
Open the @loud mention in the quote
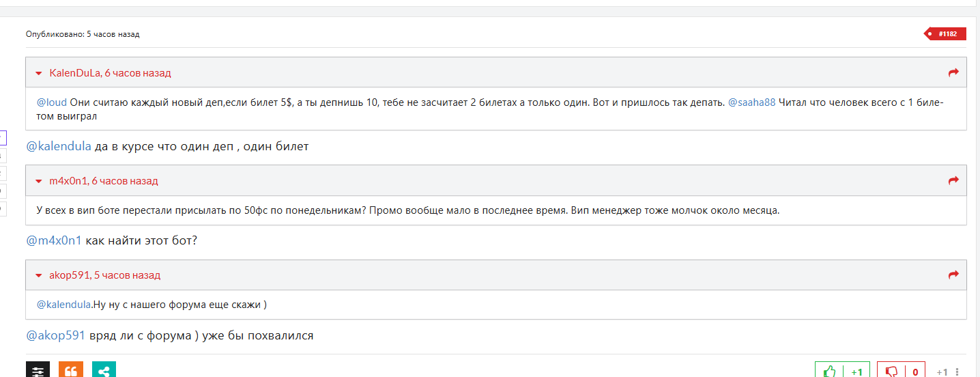pos(52,102)
